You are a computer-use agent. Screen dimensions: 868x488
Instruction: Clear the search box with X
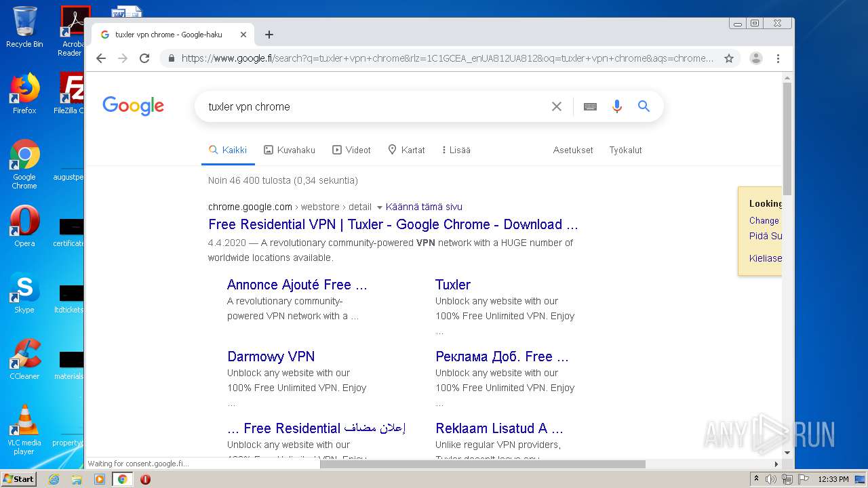coord(557,106)
